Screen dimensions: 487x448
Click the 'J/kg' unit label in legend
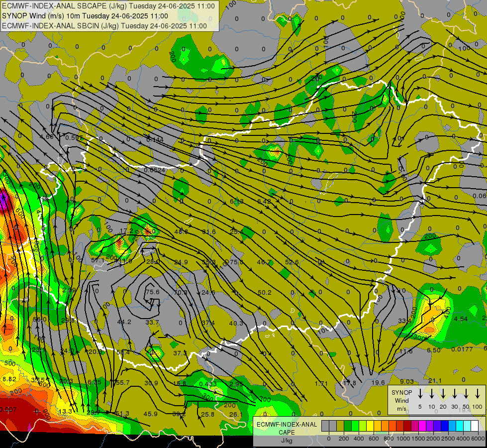pos(287,441)
